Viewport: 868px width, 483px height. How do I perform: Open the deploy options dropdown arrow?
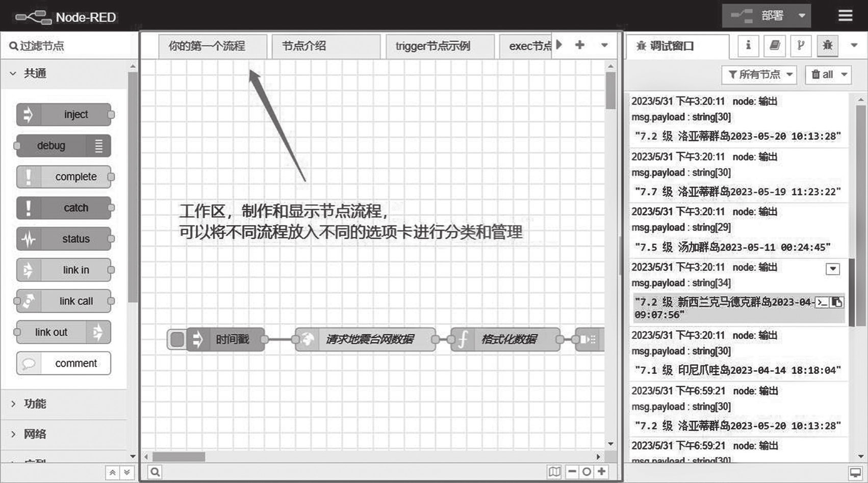[x=802, y=16]
